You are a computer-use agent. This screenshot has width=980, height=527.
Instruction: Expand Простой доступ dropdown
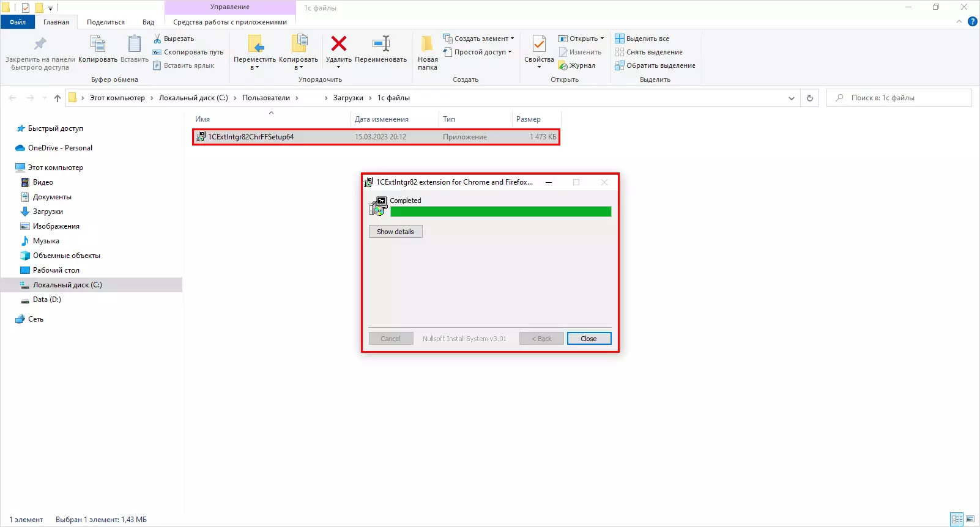[x=477, y=52]
